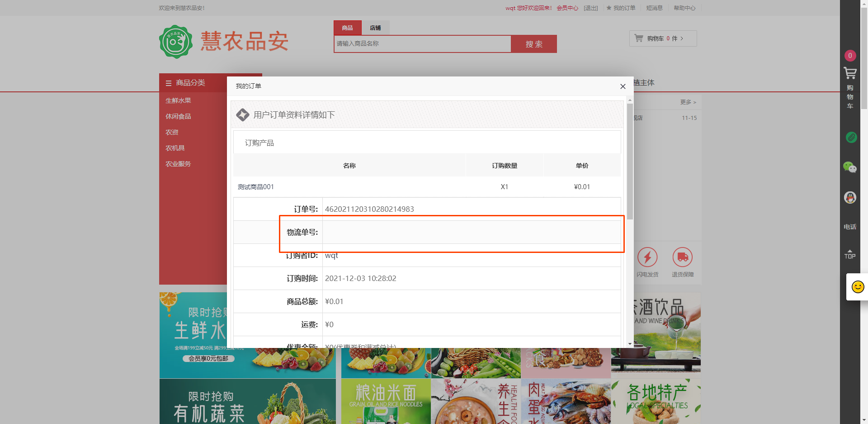
Task: Click the yellow smiley face widget
Action: click(x=858, y=287)
